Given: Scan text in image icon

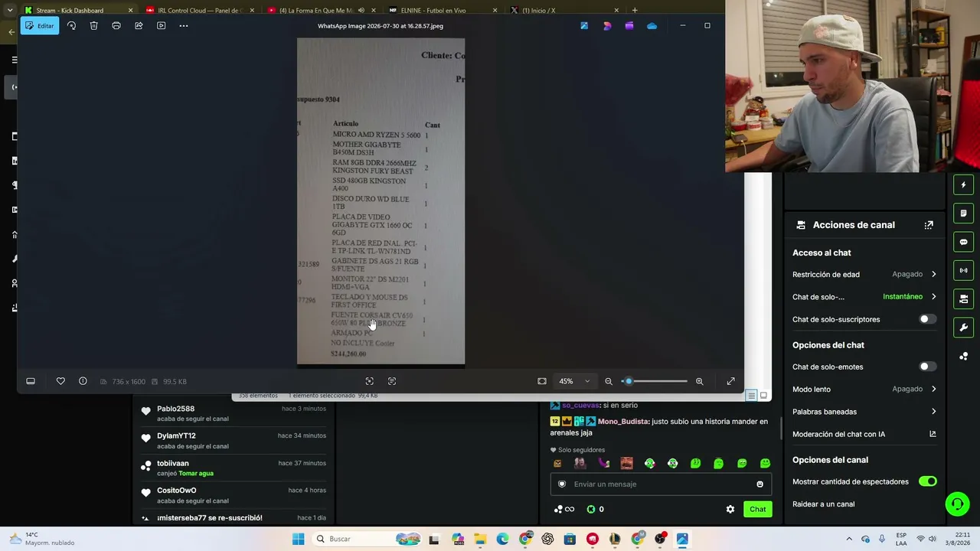Looking at the screenshot, I should pos(392,381).
